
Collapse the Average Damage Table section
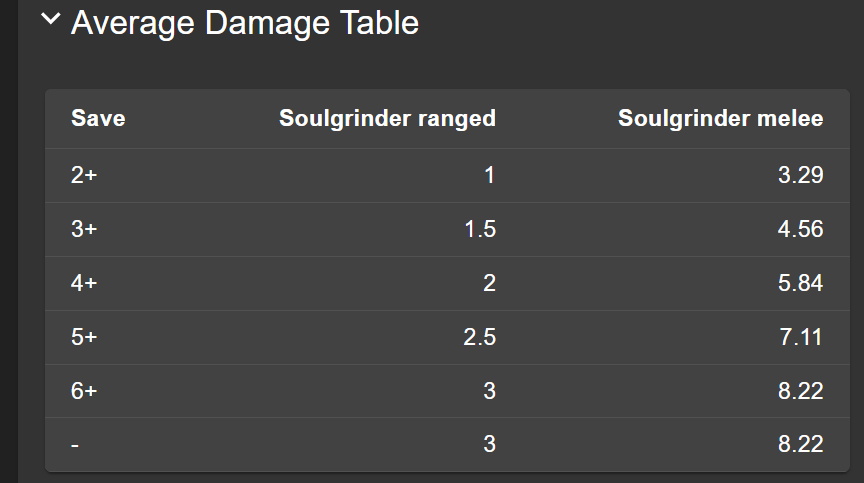(51, 20)
